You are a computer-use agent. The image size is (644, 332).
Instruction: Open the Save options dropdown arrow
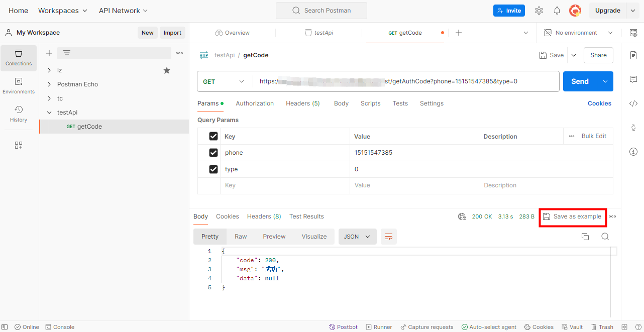pos(574,55)
